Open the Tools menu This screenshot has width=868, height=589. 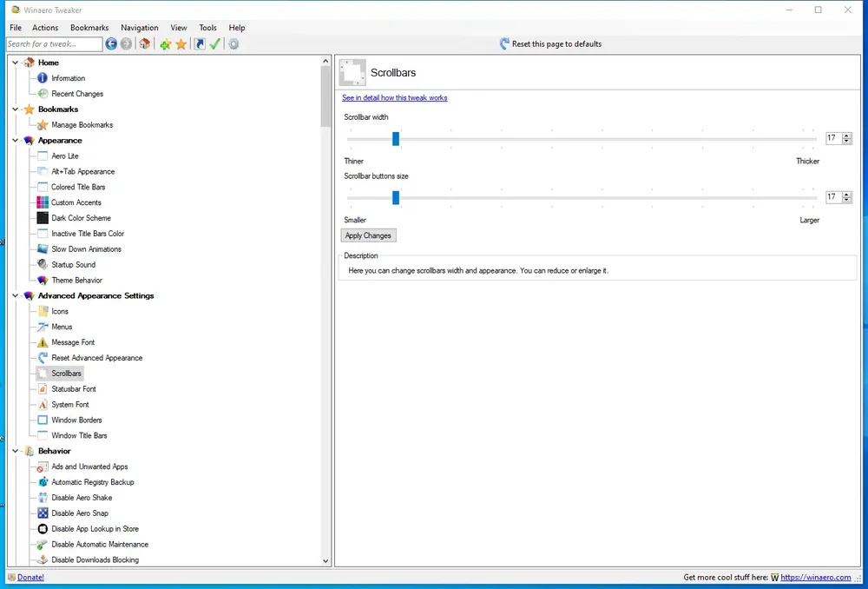tap(207, 28)
